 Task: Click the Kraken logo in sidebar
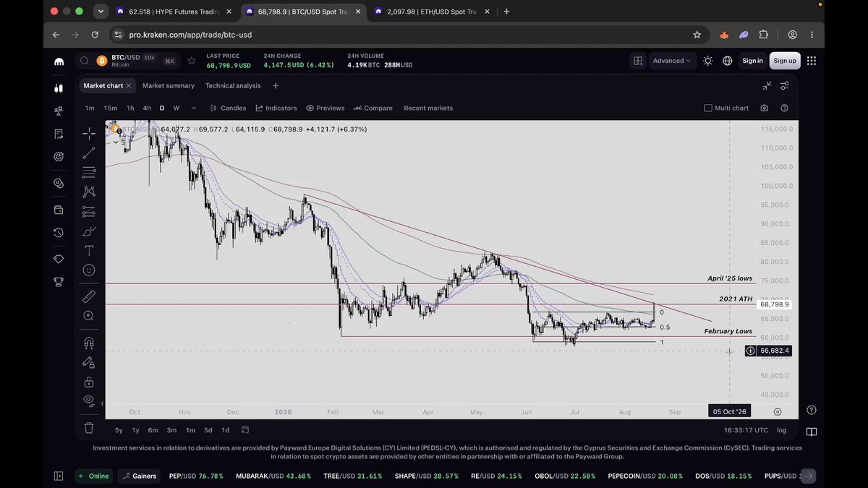point(59,61)
